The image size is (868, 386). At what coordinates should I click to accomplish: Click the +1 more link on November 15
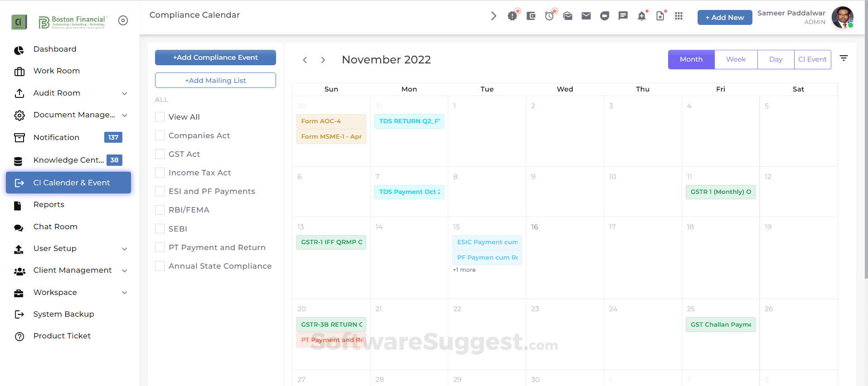[x=464, y=270]
